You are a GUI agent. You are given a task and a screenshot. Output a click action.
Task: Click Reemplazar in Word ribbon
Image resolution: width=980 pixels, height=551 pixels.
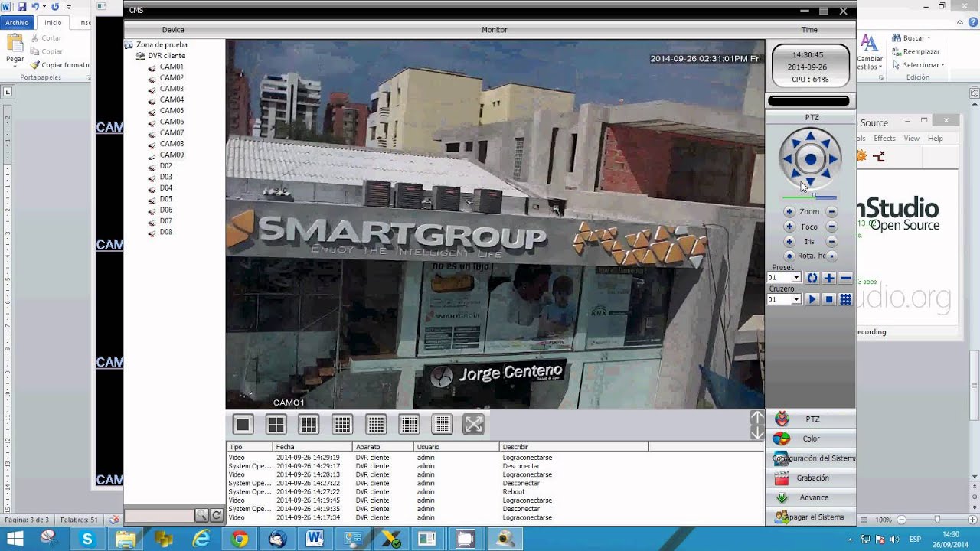pos(915,51)
